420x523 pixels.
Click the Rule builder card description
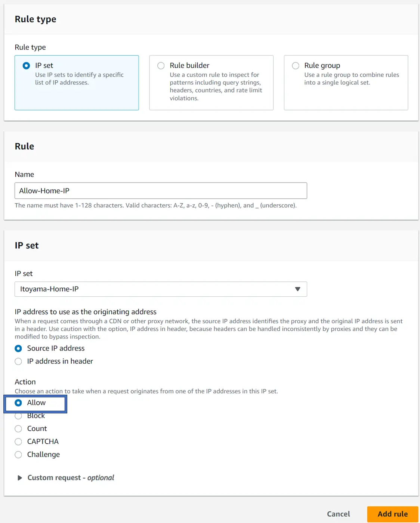pyautogui.click(x=216, y=86)
